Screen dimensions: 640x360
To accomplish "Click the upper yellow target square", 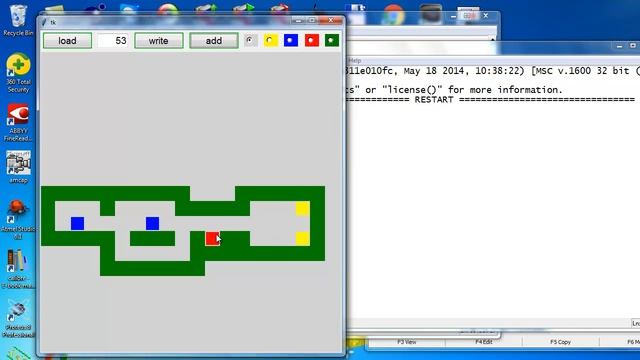I will pyautogui.click(x=302, y=208).
